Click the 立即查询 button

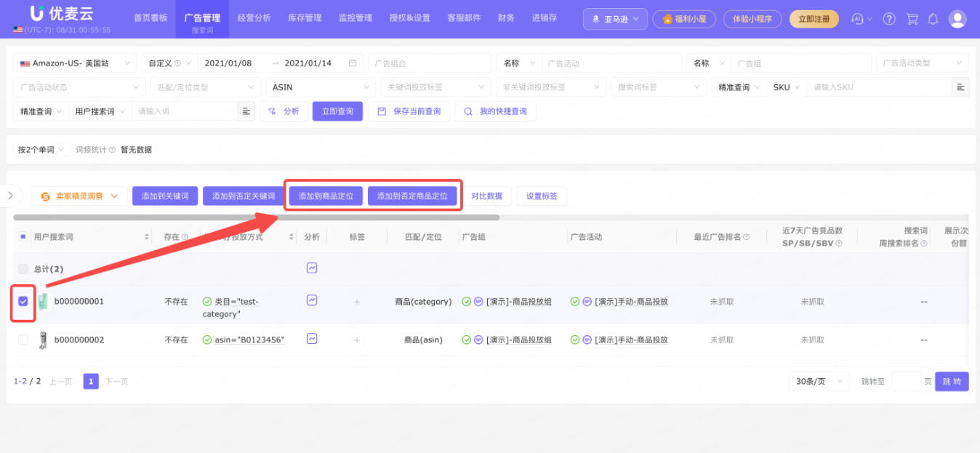click(337, 111)
